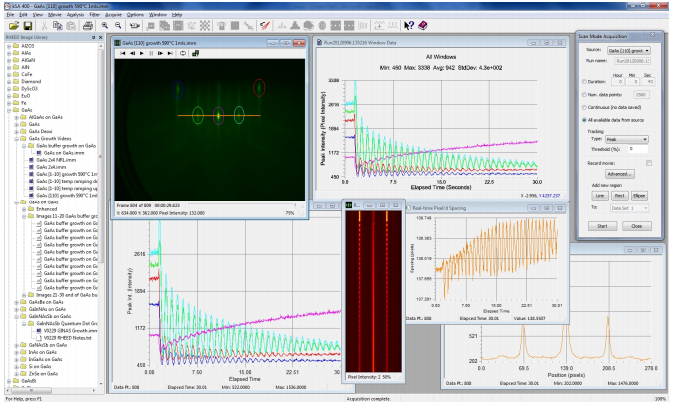Image resolution: width=674 pixels, height=404 pixels.
Task: Click the Threshold (%) input field
Action: [637, 149]
